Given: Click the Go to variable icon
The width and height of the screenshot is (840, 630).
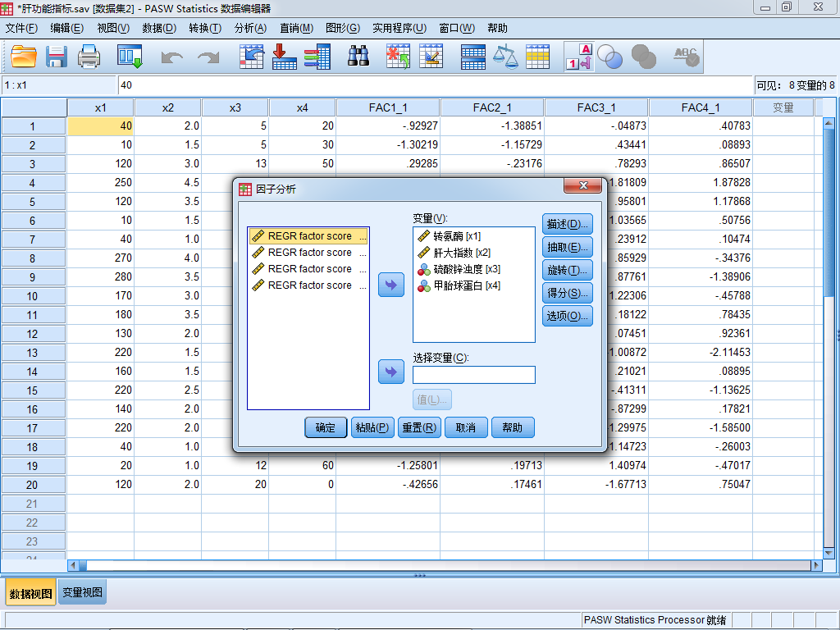Looking at the screenshot, I should click(x=285, y=57).
